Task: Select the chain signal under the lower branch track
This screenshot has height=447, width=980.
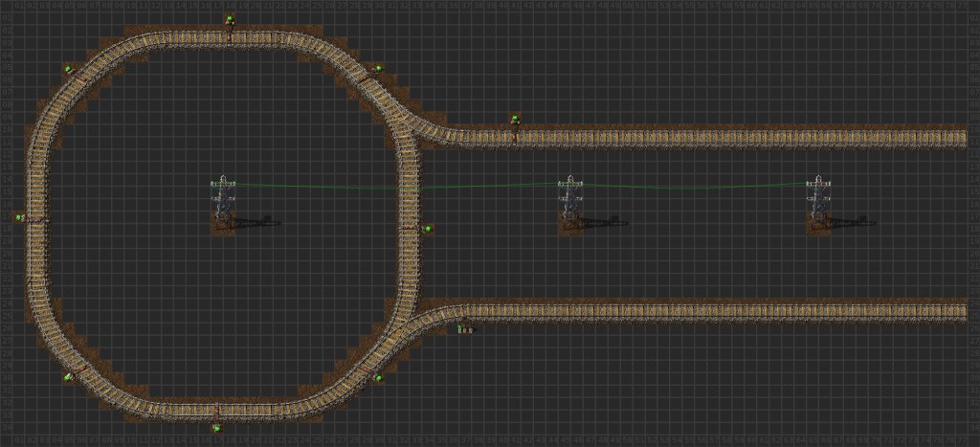Action: 464,328
